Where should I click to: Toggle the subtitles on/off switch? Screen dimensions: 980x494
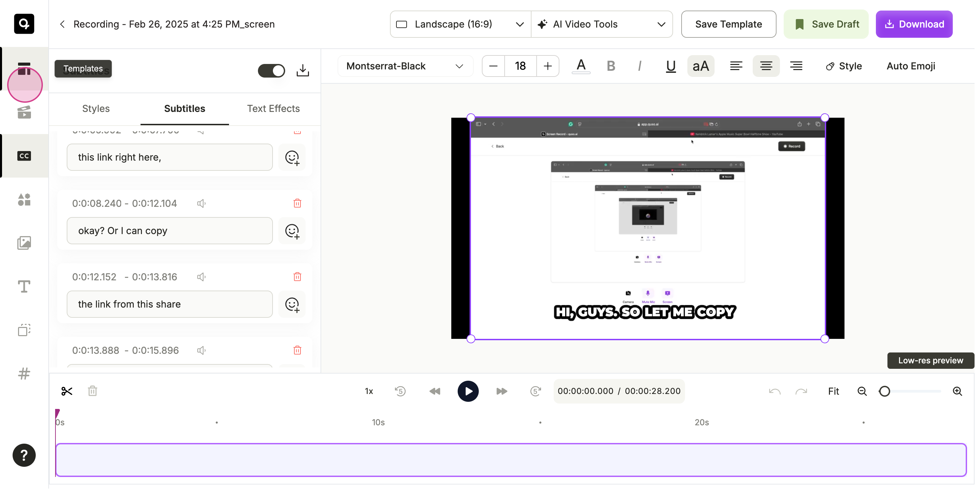pyautogui.click(x=271, y=71)
